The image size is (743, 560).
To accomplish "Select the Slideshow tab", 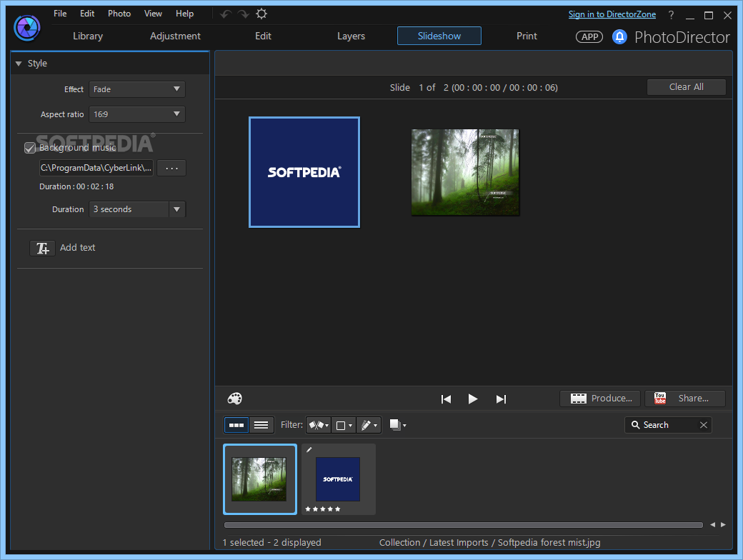I will tap(439, 36).
